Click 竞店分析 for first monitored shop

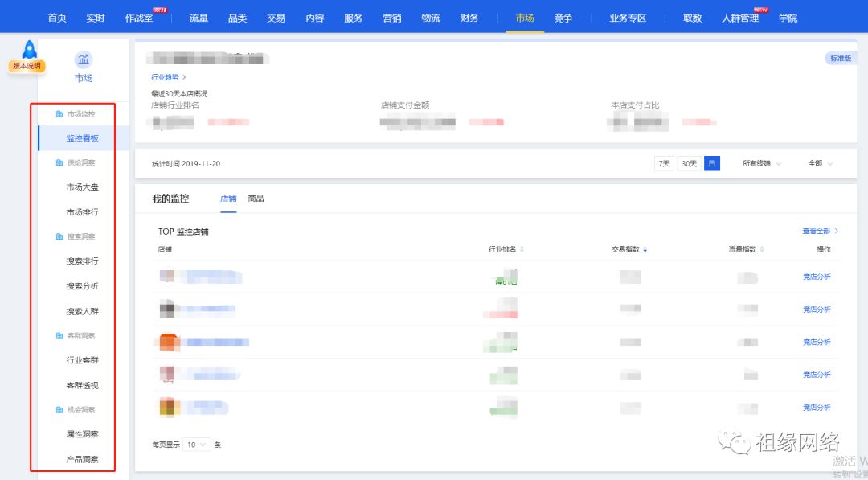point(817,277)
